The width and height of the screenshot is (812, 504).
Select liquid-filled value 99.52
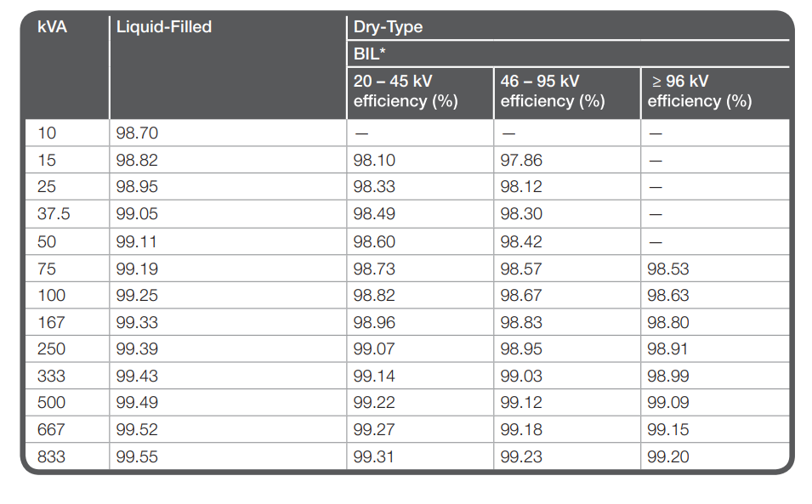pyautogui.click(x=137, y=429)
